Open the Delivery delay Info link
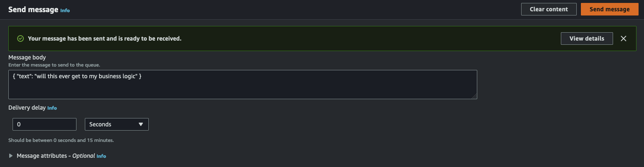The image size is (644, 167). [x=52, y=108]
